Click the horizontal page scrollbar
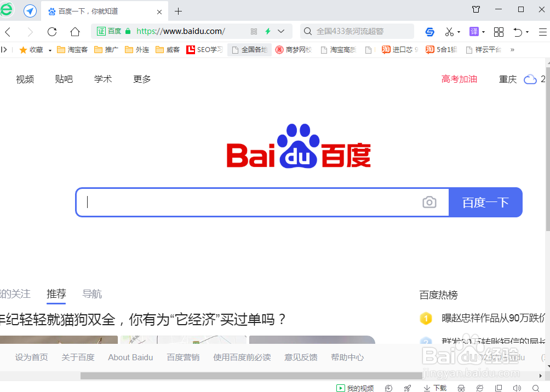 pyautogui.click(x=251, y=376)
